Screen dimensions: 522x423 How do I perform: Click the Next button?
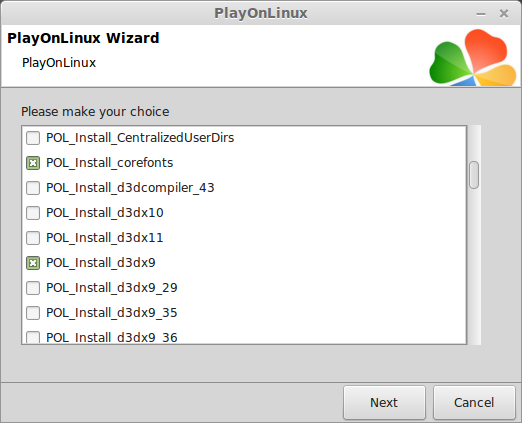384,403
